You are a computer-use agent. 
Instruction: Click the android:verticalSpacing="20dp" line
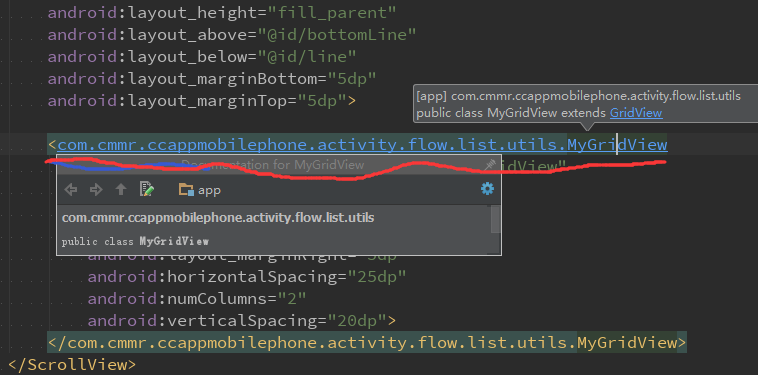[242, 320]
